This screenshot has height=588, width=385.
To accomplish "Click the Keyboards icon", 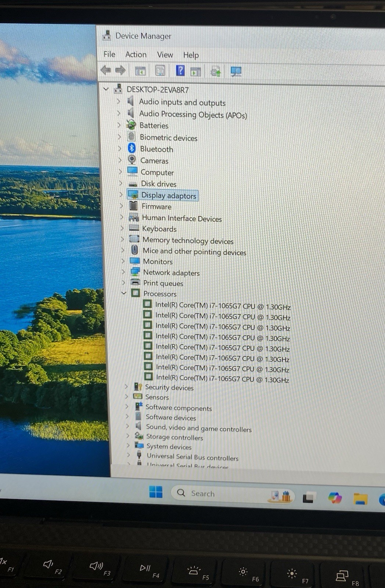I will (x=134, y=228).
